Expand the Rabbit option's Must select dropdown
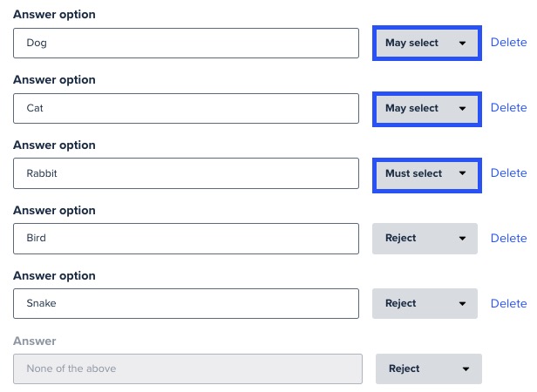 click(x=425, y=173)
